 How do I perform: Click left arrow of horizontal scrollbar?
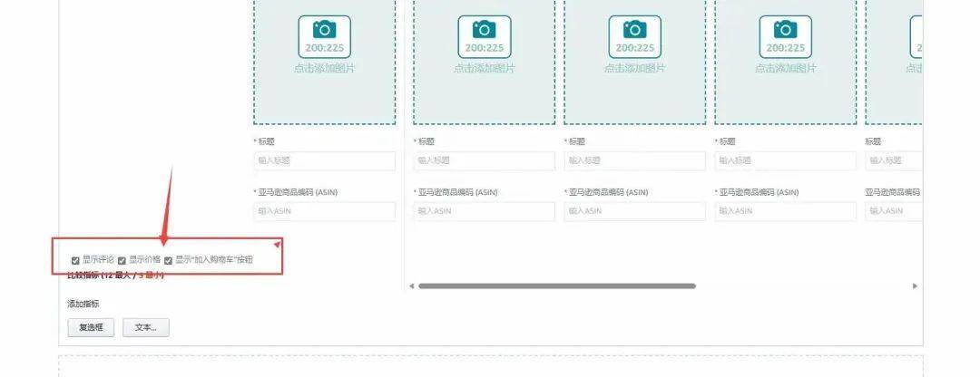412,286
